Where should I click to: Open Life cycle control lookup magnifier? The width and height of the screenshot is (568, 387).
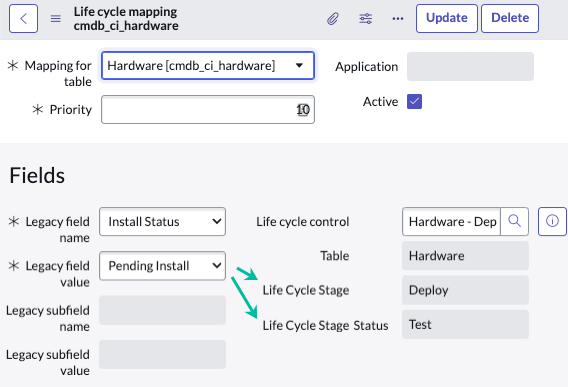[514, 221]
